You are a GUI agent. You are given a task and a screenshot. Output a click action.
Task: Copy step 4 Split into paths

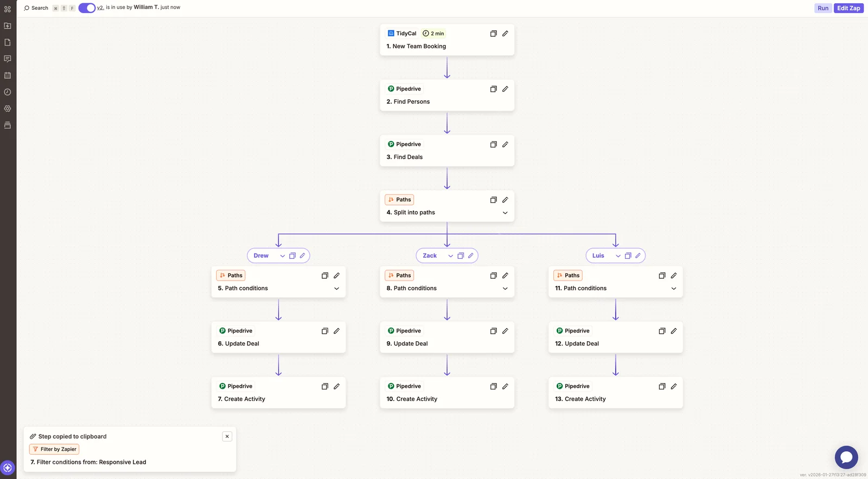click(494, 200)
